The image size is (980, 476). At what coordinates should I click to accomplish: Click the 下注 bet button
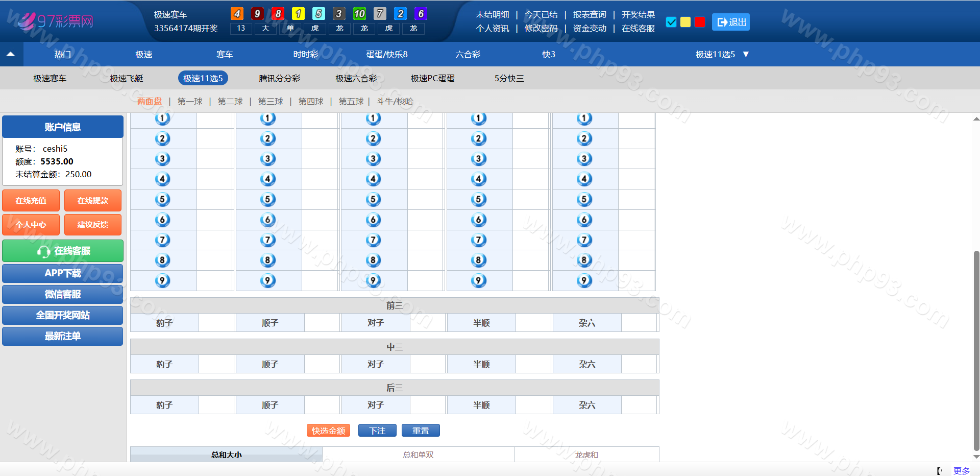pyautogui.click(x=377, y=431)
